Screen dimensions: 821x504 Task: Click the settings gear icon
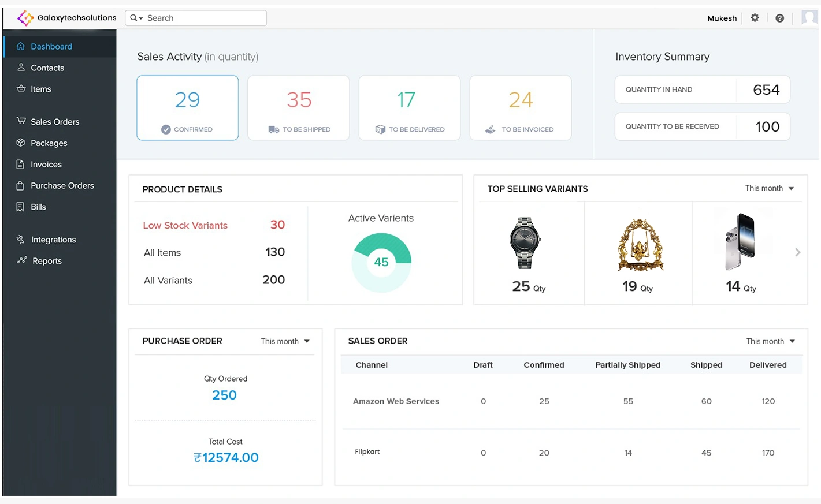point(755,18)
